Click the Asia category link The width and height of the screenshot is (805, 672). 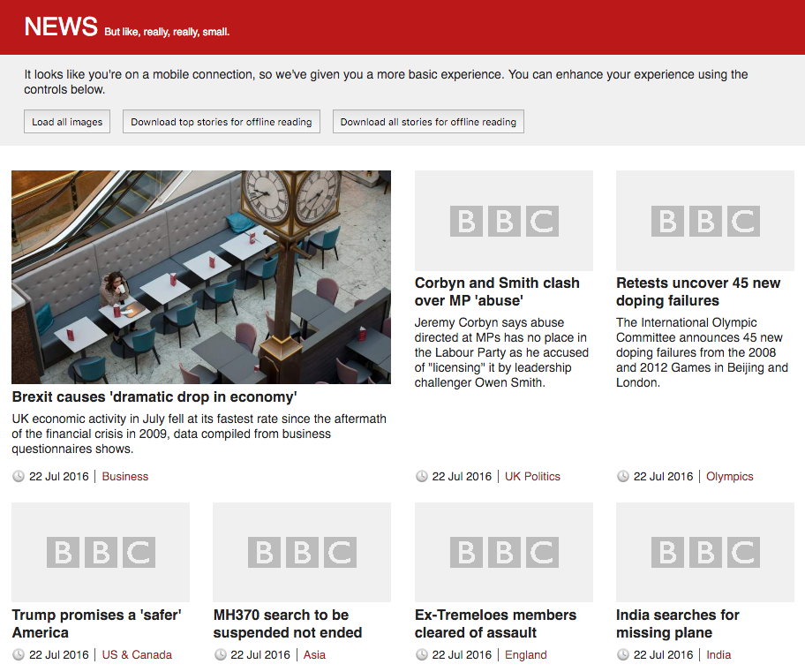click(314, 654)
